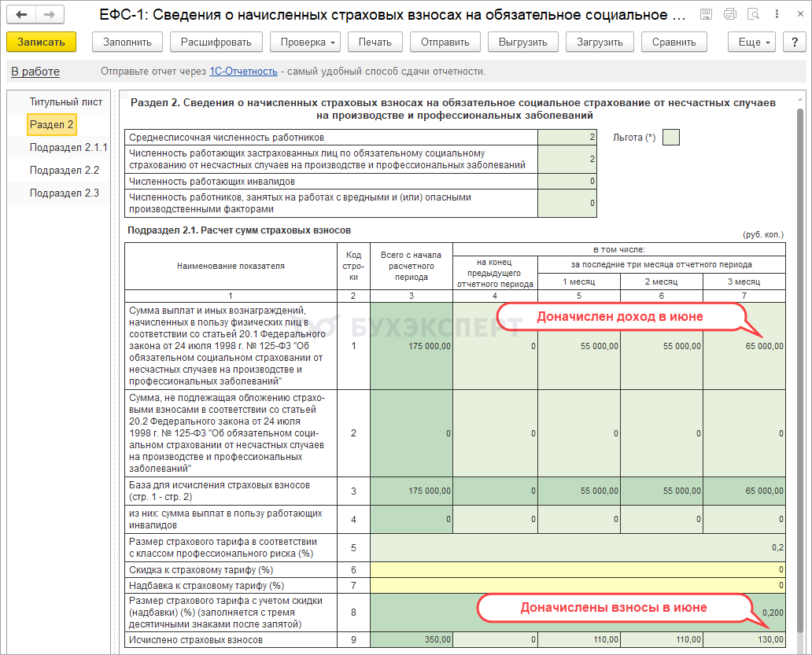812x655 pixels.
Task: Select row 1 second month cell 55 000,00
Action: [662, 346]
